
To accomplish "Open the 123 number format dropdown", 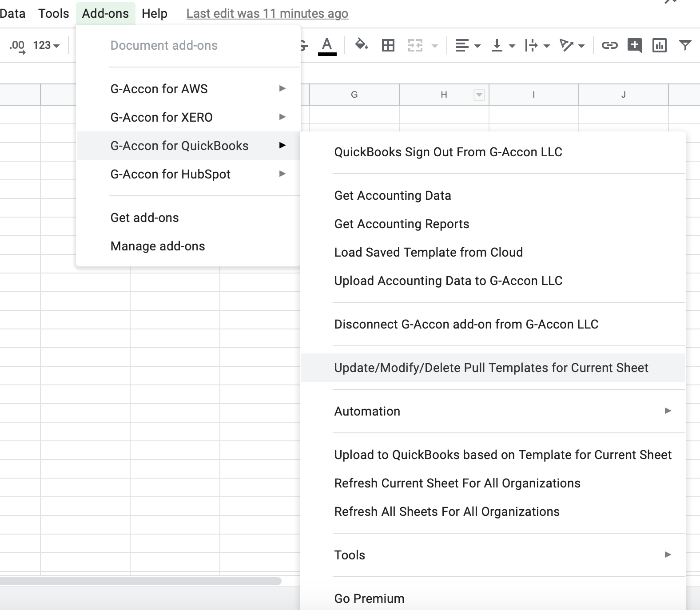I will pos(46,45).
